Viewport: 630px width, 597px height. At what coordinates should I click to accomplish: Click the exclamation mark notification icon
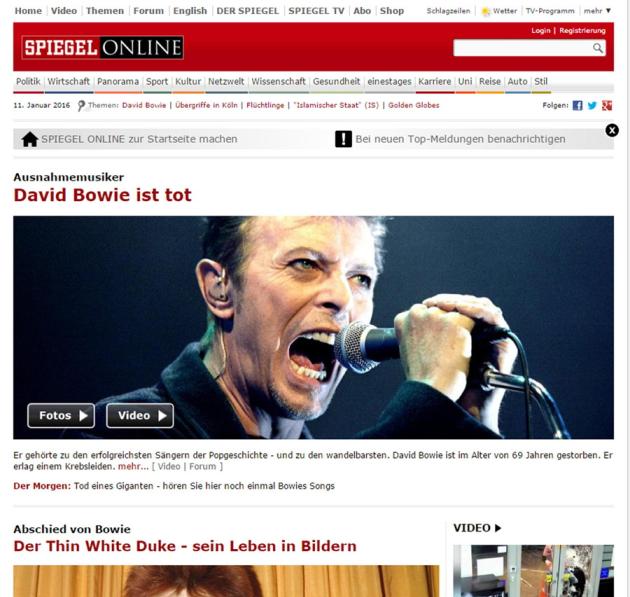343,139
